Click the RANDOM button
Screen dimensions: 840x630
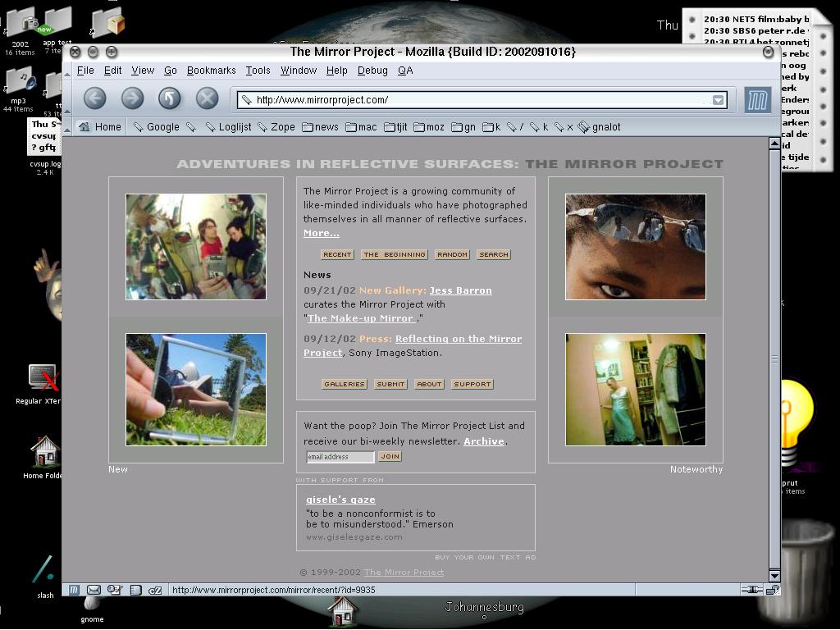pyautogui.click(x=452, y=254)
